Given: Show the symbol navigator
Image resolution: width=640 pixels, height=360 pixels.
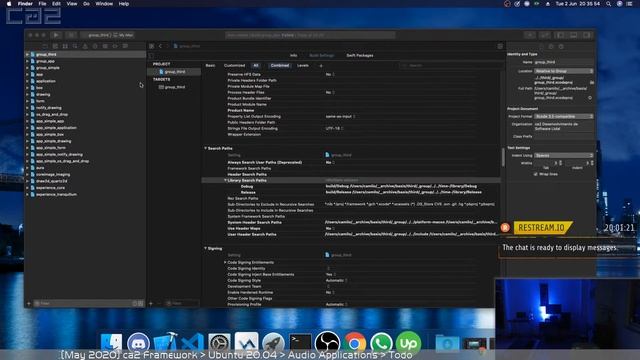Looking at the screenshot, I should [x=65, y=46].
